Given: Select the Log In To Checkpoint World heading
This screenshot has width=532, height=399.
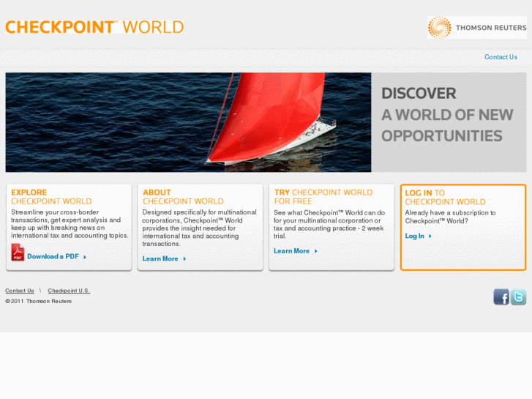Looking at the screenshot, I should pyautogui.click(x=445, y=197).
